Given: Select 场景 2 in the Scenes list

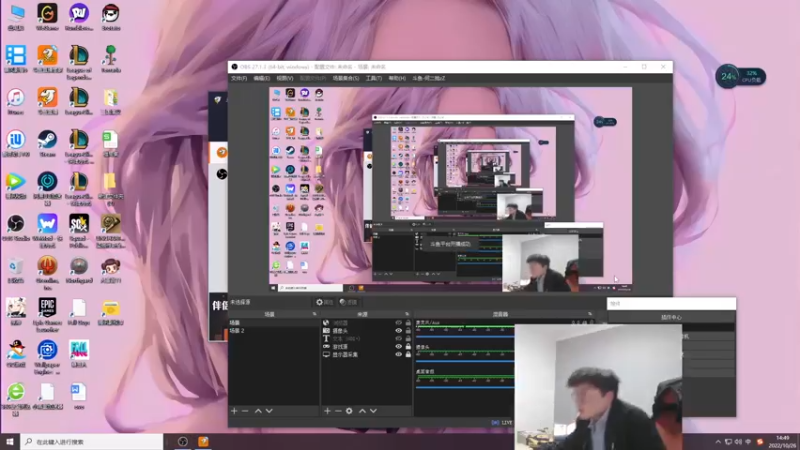Looking at the screenshot, I should pyautogui.click(x=274, y=331).
